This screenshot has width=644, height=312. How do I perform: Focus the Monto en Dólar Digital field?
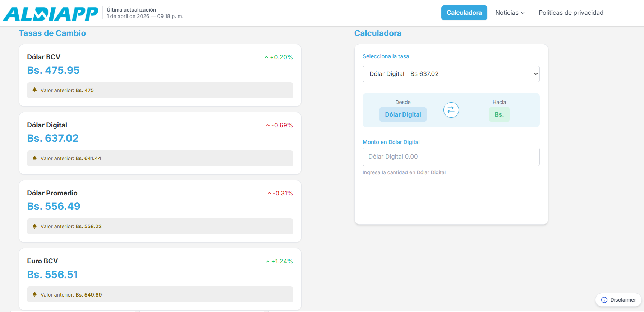pos(451,157)
